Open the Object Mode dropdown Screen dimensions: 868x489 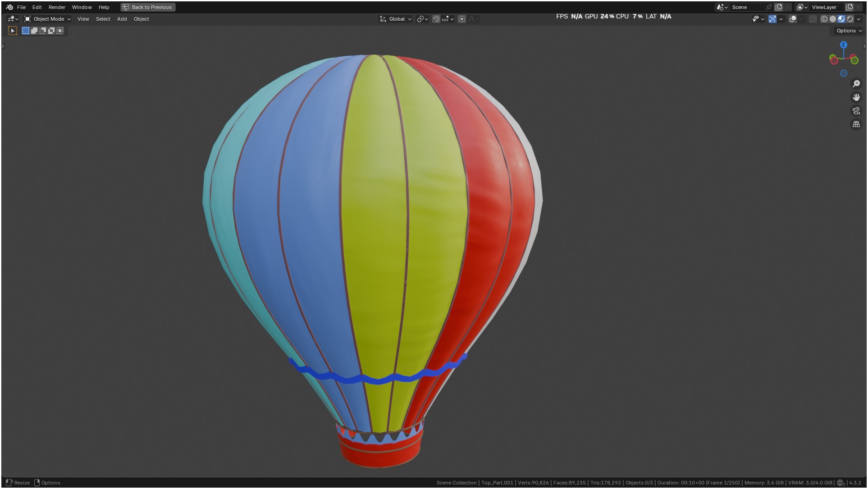[47, 19]
